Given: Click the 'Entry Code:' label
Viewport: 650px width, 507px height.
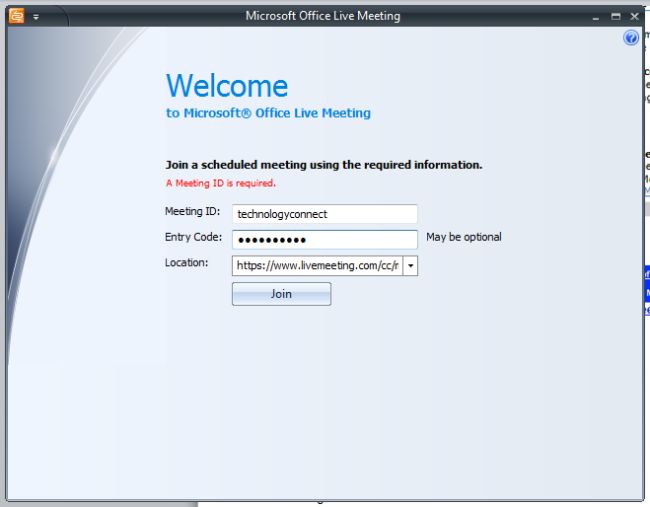Looking at the screenshot, I should 193,237.
